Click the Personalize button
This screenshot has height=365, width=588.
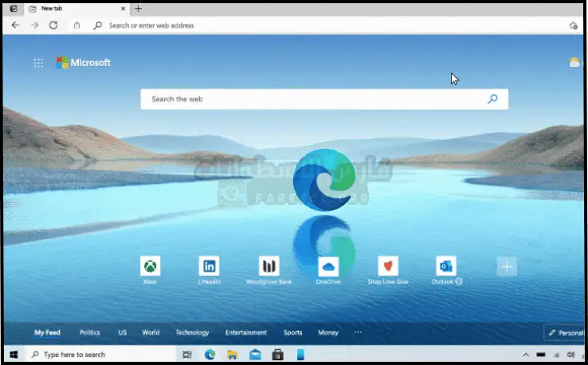(x=564, y=332)
